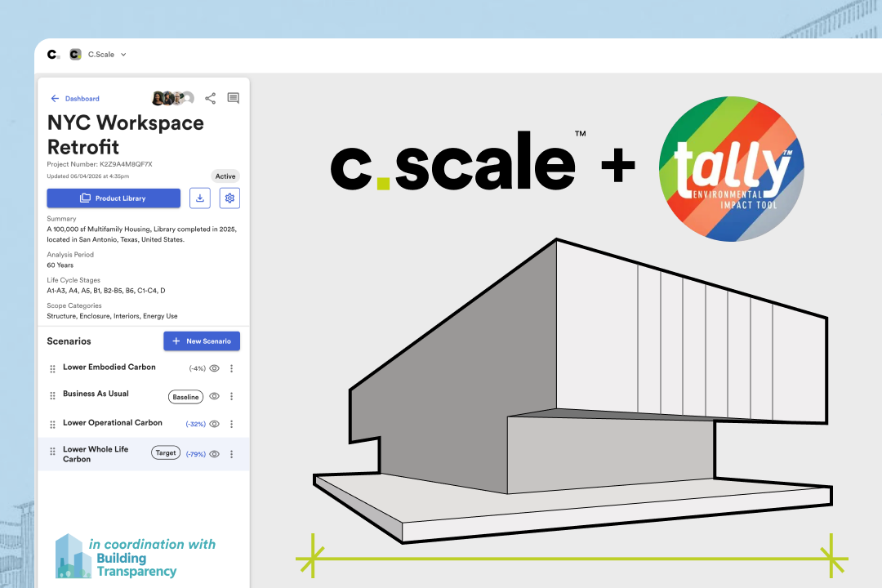The height and width of the screenshot is (588, 882).
Task: Create a New Scenario
Action: 202,341
